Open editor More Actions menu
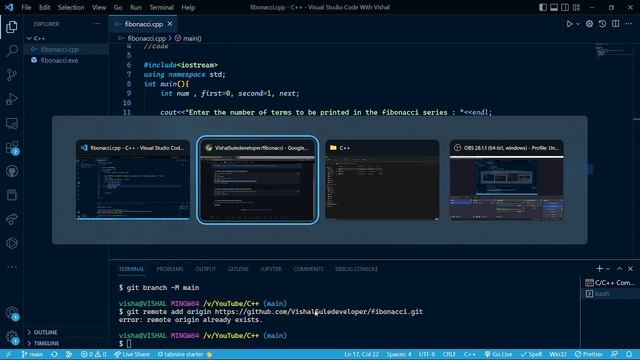Viewport: 640px width, 360px height. (x=629, y=24)
